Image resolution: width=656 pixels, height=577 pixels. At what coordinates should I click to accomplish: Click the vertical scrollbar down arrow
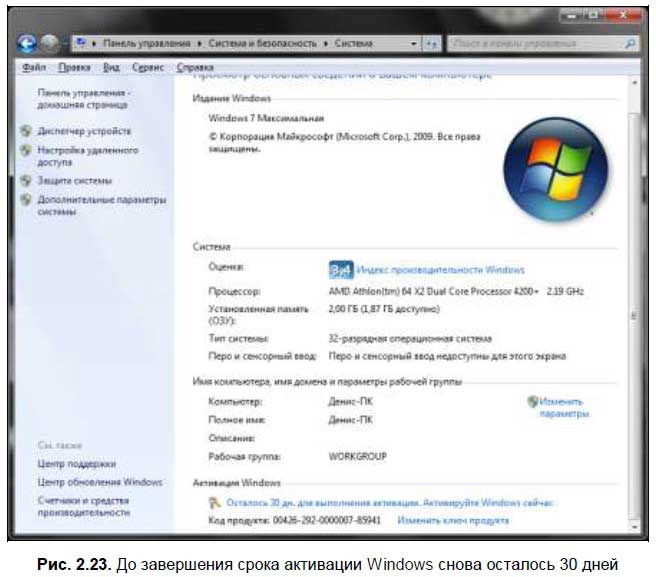(x=634, y=527)
